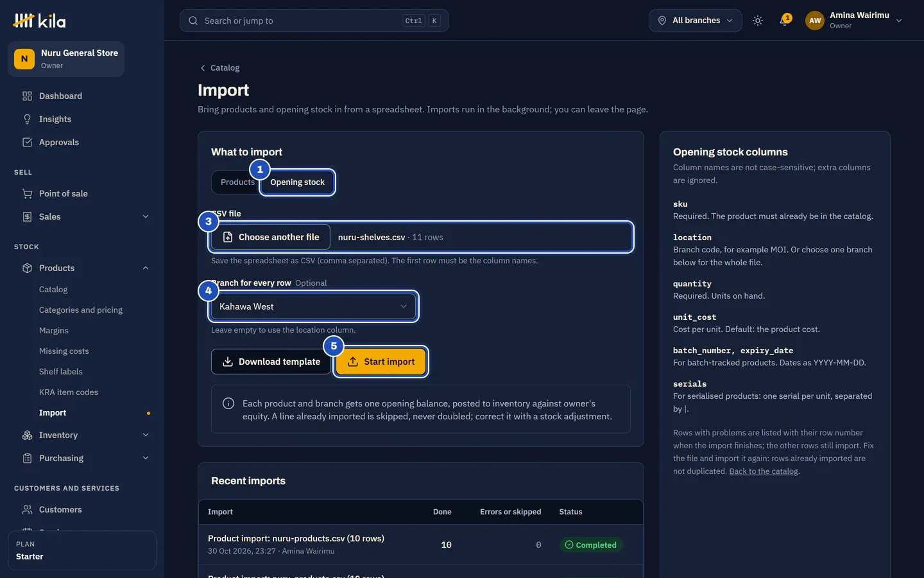Click the nuru-shelves.csv file name
The width and height of the screenshot is (924, 578).
[372, 237]
